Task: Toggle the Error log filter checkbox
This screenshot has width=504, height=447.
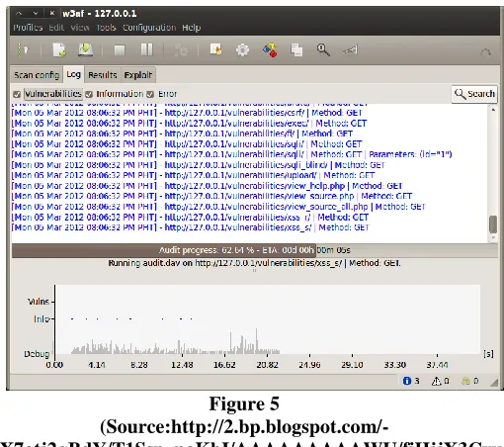Action: tap(150, 94)
